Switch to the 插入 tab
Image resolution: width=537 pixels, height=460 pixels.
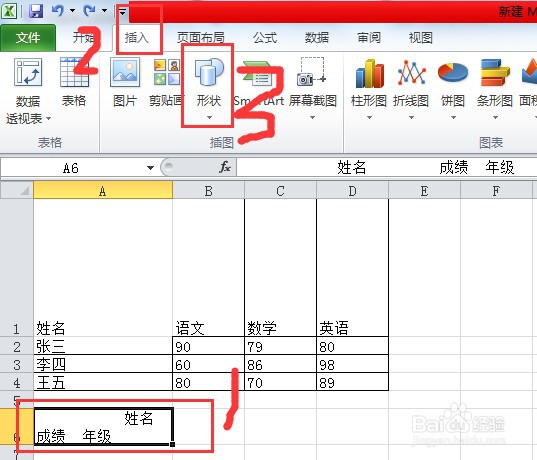(x=137, y=38)
